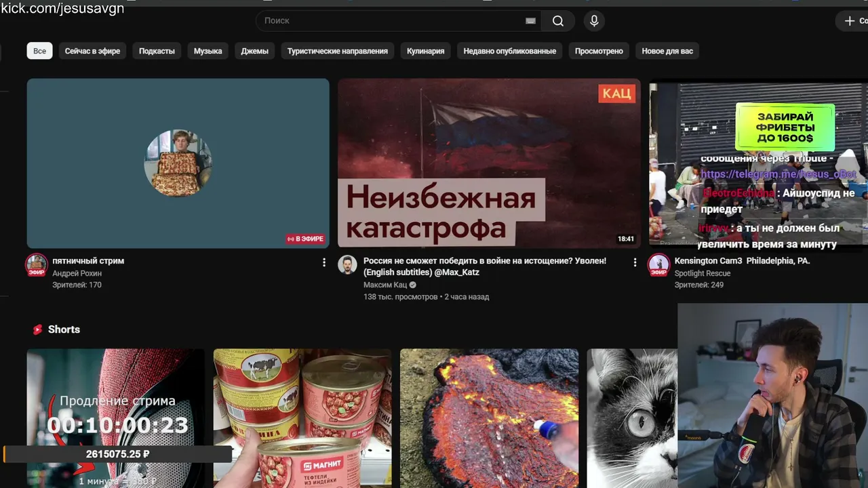Go to the Максим Кац channel name

(x=385, y=285)
